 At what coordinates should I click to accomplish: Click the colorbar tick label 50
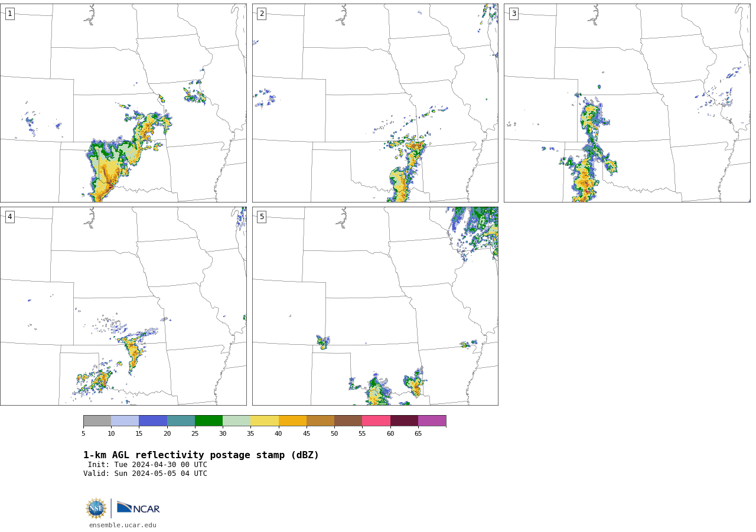pos(334,434)
